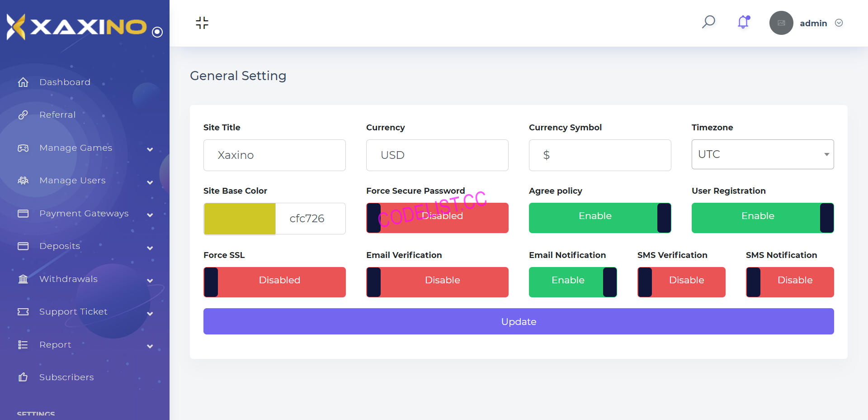Click the fullscreen collapse icon in header
The image size is (868, 420).
(x=202, y=23)
